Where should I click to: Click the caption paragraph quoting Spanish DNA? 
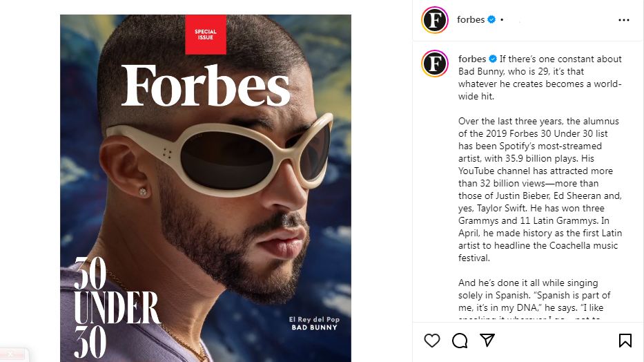535,301
